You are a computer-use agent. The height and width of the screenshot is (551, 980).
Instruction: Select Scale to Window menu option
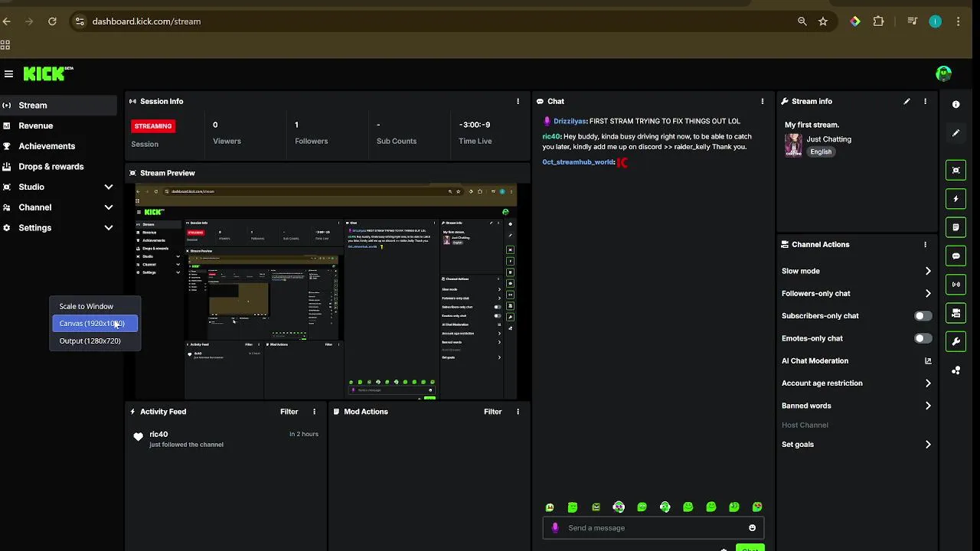click(x=95, y=306)
